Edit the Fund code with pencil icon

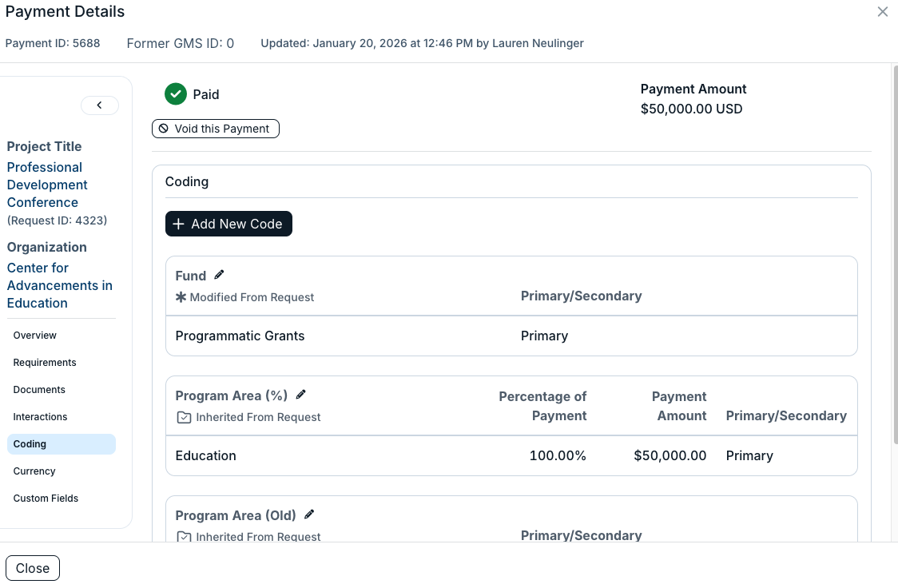click(x=220, y=275)
